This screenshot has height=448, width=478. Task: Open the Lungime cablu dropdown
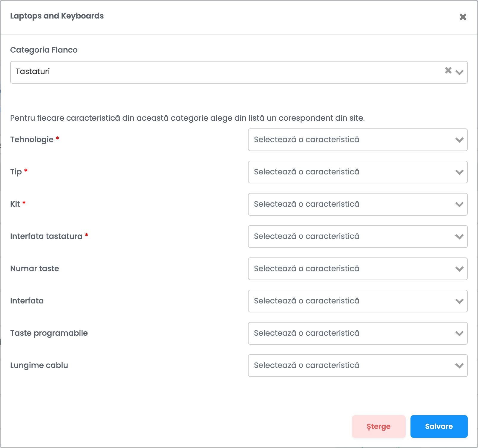coord(358,366)
